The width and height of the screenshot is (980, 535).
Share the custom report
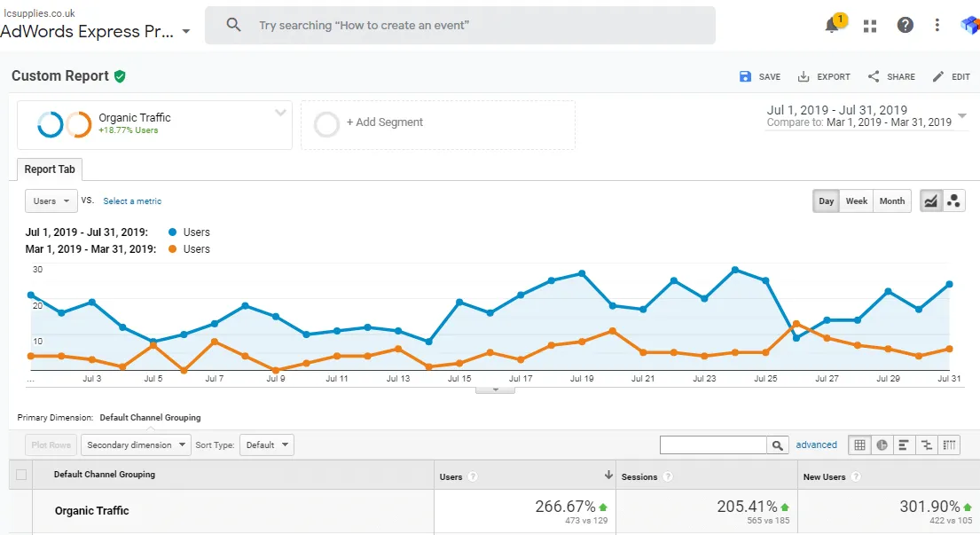click(x=891, y=76)
